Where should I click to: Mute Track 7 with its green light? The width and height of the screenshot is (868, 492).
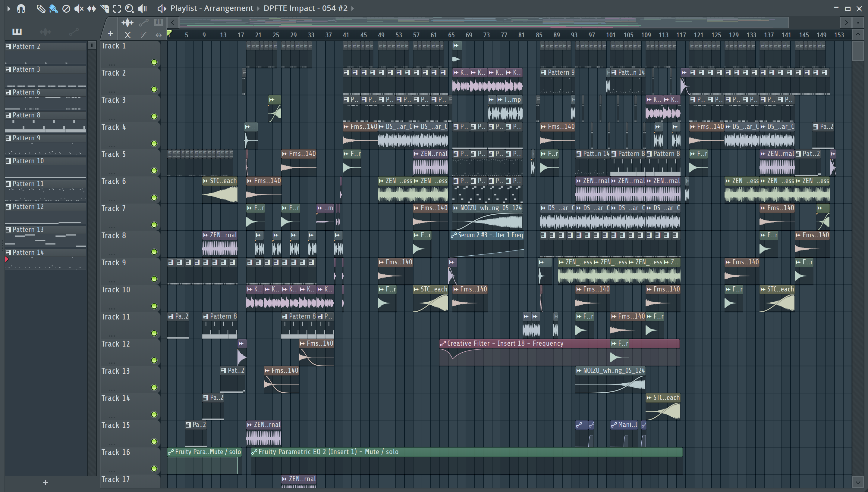coord(154,225)
